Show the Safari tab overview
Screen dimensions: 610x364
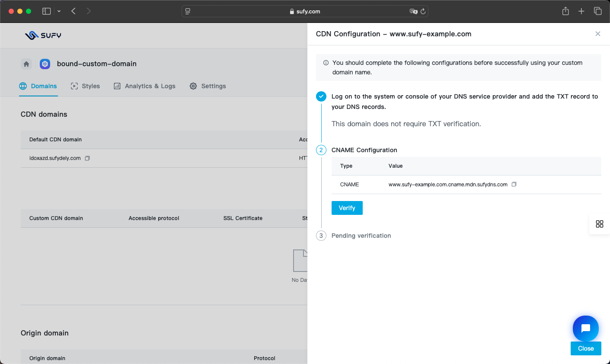click(x=598, y=11)
